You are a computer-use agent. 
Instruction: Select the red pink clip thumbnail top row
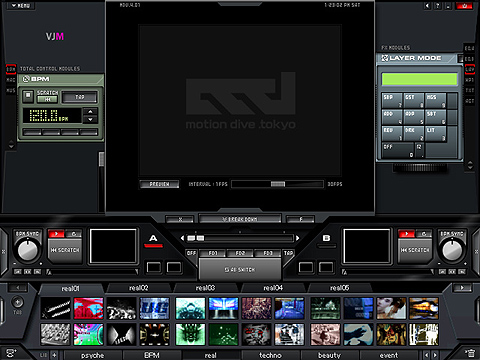pyautogui.click(x=88, y=309)
